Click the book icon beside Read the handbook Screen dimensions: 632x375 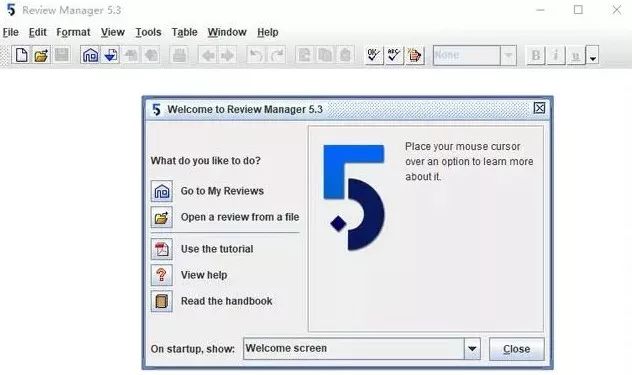162,301
